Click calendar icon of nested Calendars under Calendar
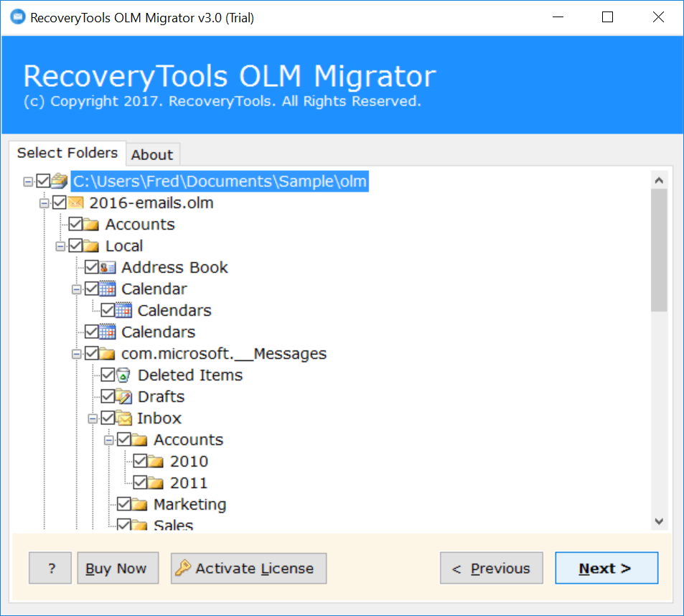Screen dimensions: 684x616 coord(124,309)
